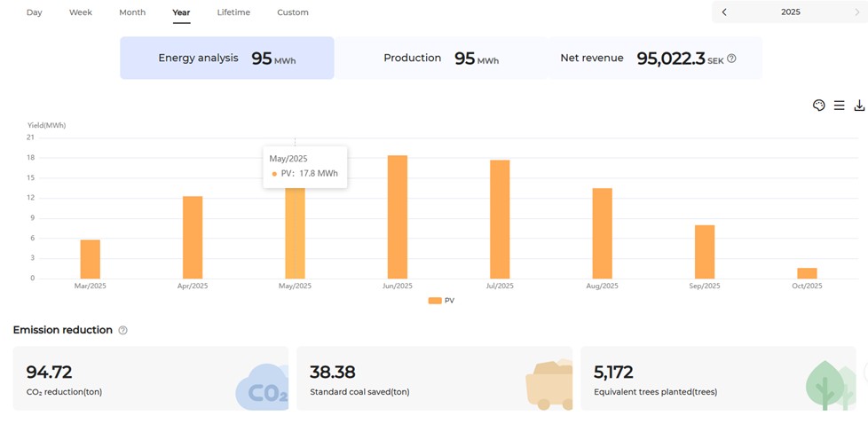Go to previous year with left arrow
Screen dimensions: 868x424
coord(724,12)
